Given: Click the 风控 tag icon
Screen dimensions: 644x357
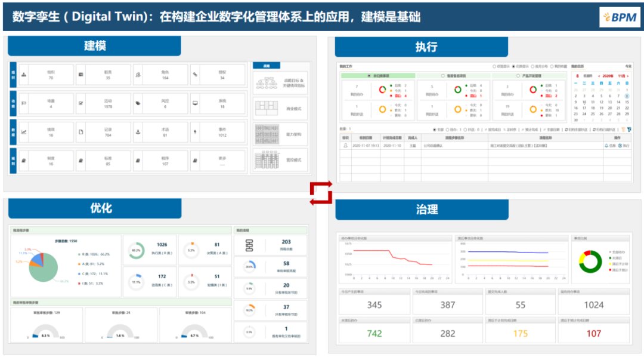Looking at the screenshot, I should point(138,103).
